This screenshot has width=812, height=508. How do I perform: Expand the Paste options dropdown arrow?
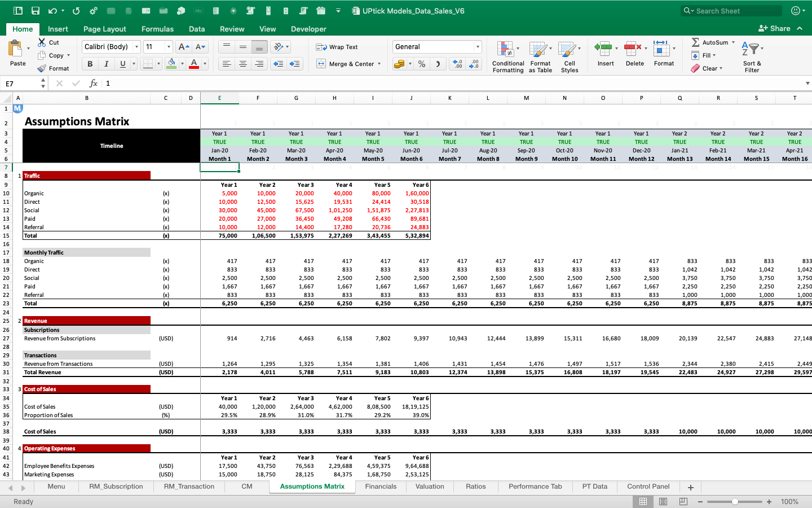click(28, 49)
